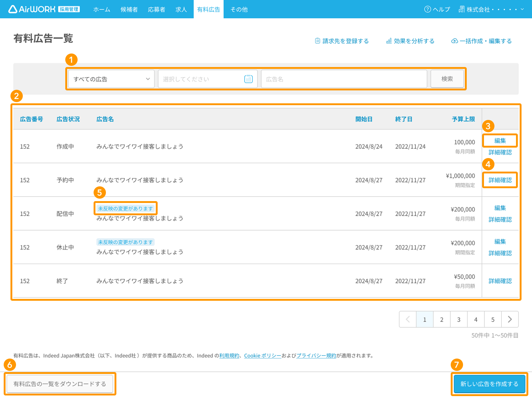Image resolution: width=532 pixels, height=401 pixels.
Task: Click 新しい広告を作成する button
Action: [x=489, y=384]
